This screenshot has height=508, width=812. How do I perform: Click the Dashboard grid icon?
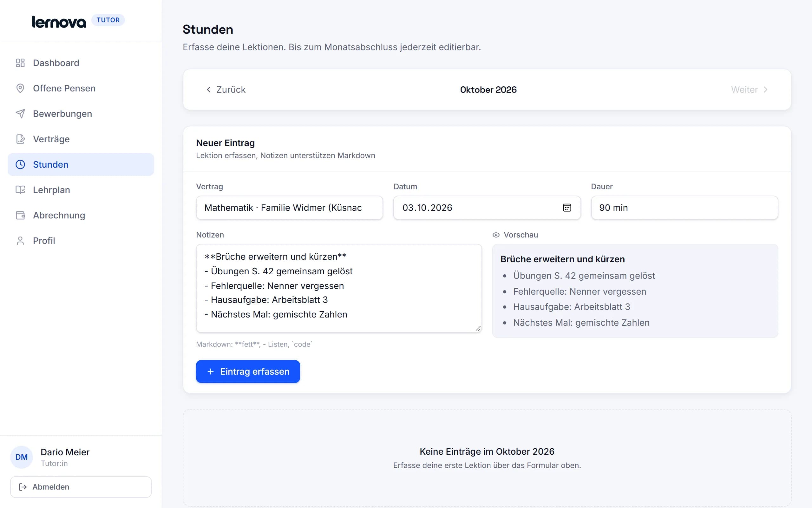pyautogui.click(x=20, y=63)
